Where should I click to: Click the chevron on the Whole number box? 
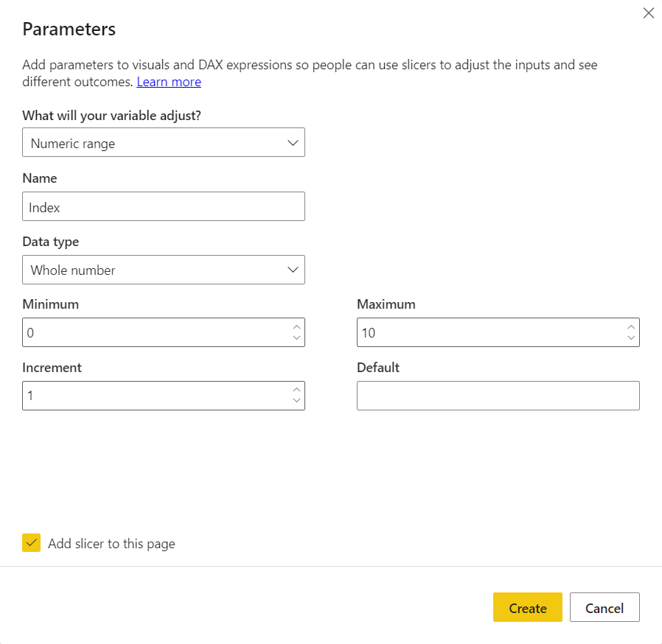coord(293,270)
